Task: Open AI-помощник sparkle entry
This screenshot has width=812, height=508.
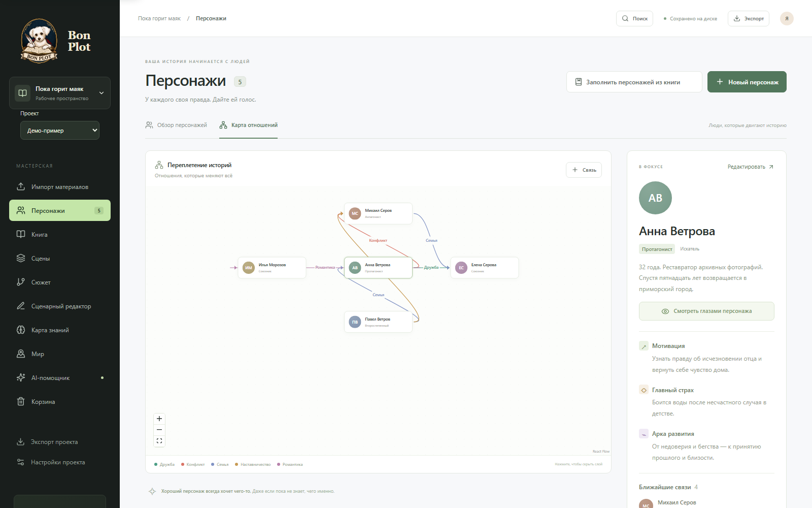Action: pos(60,377)
